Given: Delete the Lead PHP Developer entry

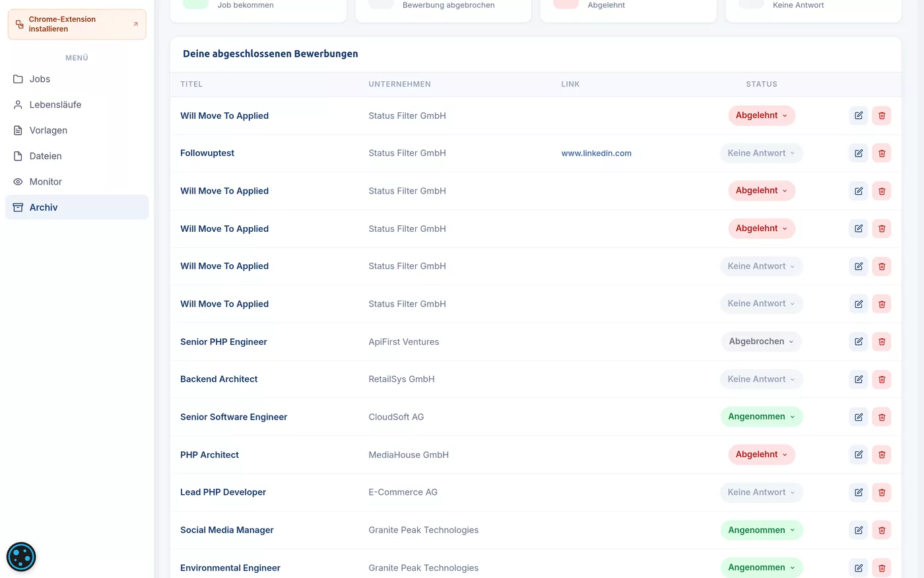Looking at the screenshot, I should tap(882, 492).
